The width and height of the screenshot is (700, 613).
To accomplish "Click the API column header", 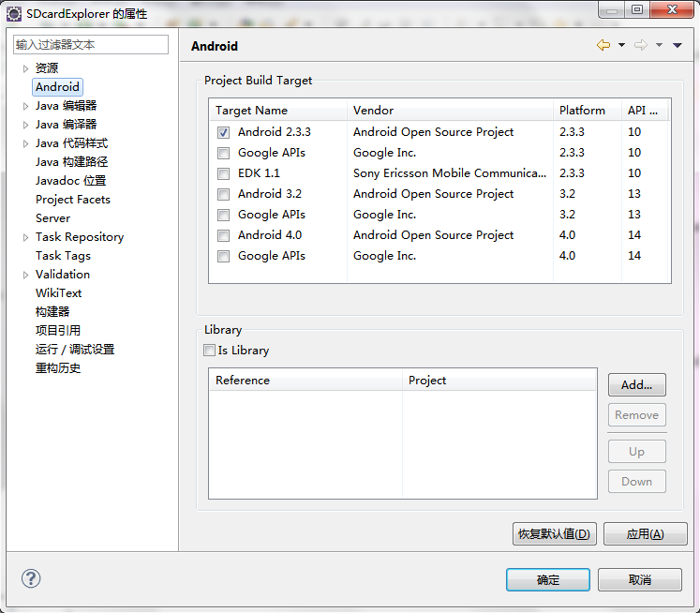I will coord(645,111).
